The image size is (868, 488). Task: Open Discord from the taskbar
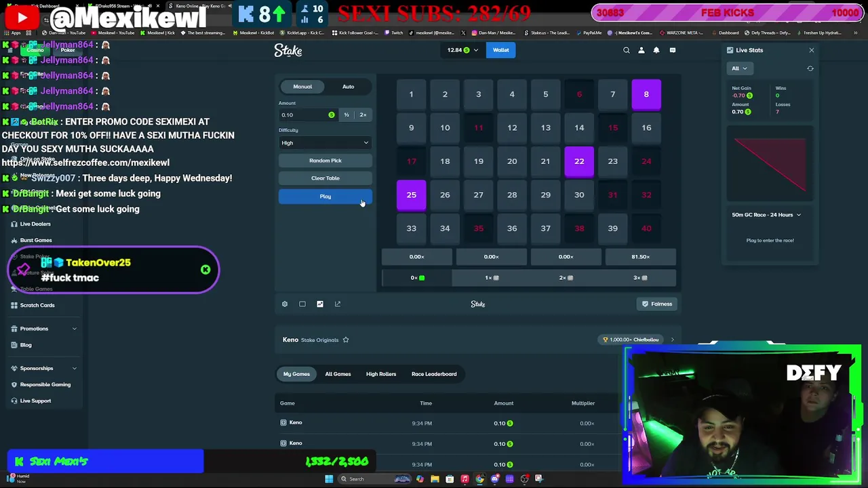(x=494, y=479)
